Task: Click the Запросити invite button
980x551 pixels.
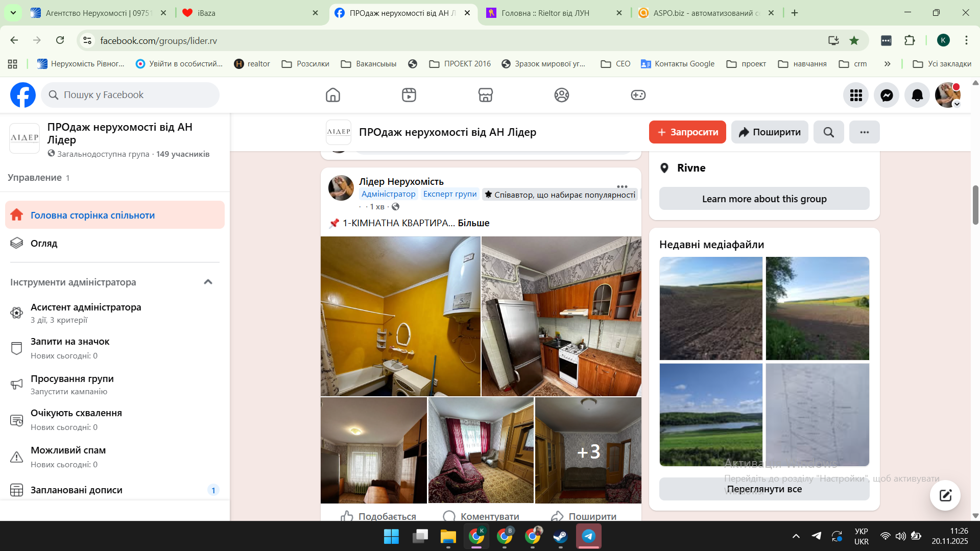Action: (x=687, y=132)
